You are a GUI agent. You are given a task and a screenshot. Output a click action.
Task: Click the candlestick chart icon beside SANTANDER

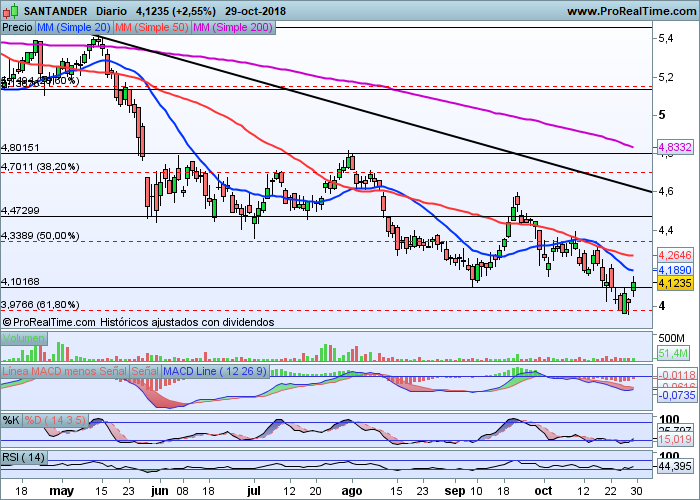(9, 10)
